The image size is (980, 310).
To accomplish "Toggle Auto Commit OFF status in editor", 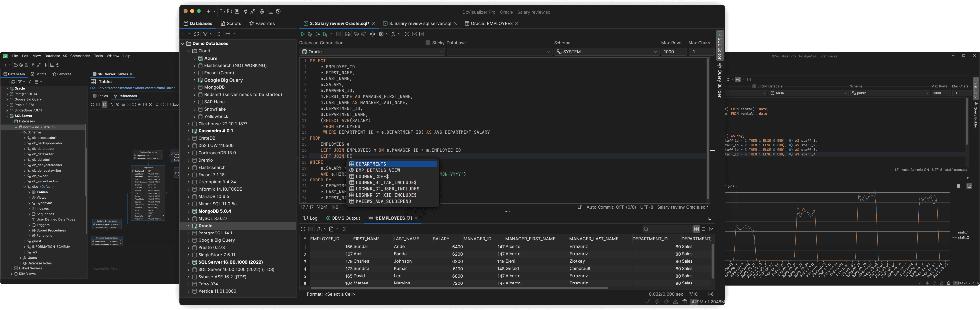I will (x=611, y=207).
